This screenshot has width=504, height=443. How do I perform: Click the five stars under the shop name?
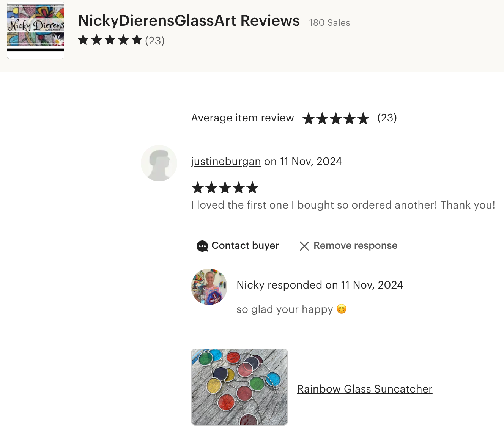click(110, 40)
